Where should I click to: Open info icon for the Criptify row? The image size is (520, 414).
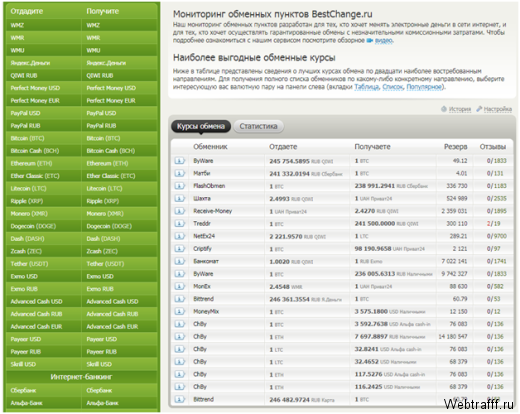[179, 249]
